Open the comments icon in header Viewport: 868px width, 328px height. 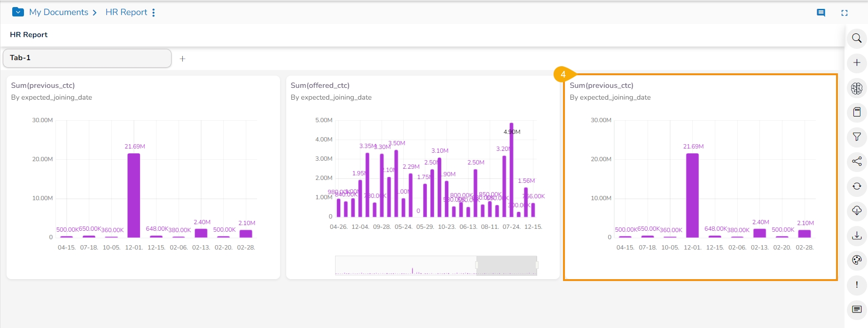point(821,13)
